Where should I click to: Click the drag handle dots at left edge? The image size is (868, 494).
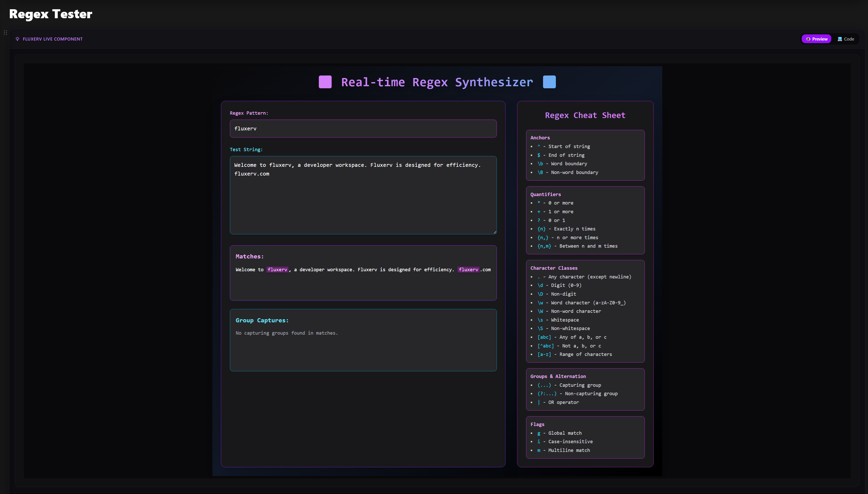pos(5,33)
